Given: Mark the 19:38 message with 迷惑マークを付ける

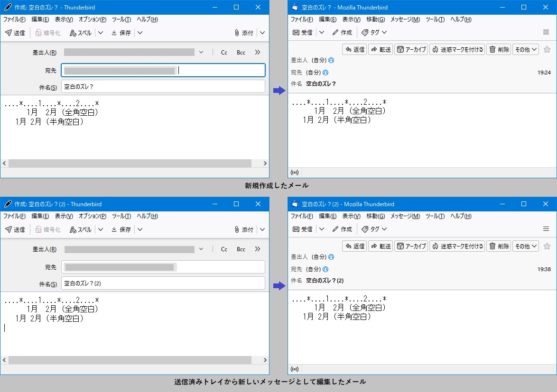Looking at the screenshot, I should tap(457, 246).
